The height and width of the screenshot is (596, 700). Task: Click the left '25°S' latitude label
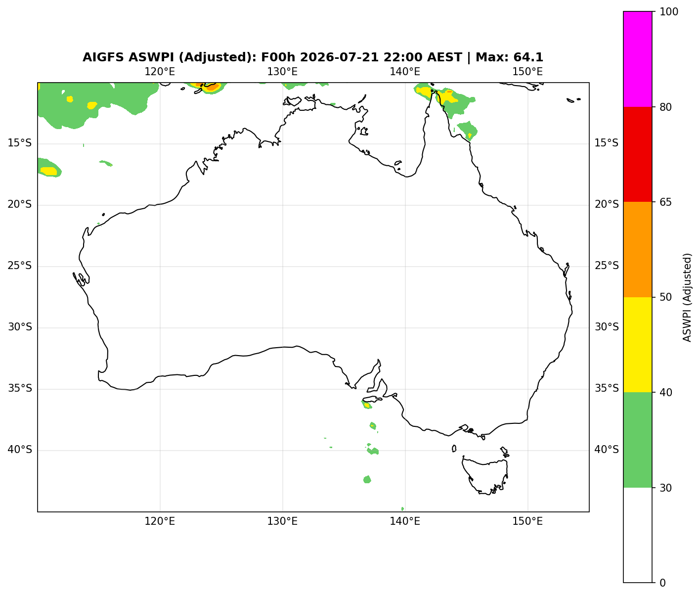tap(20, 266)
